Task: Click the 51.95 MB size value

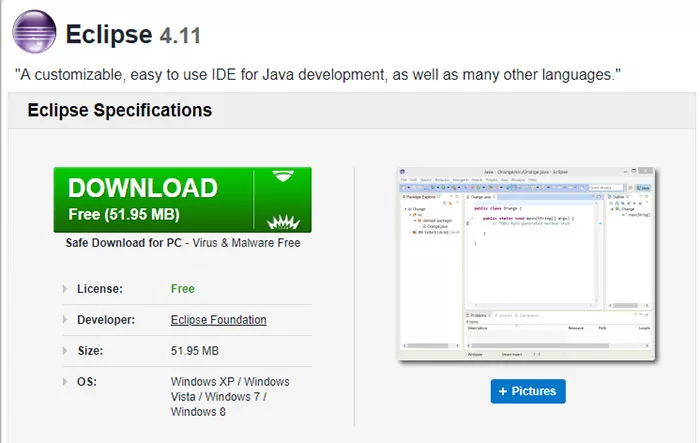Action: click(195, 351)
